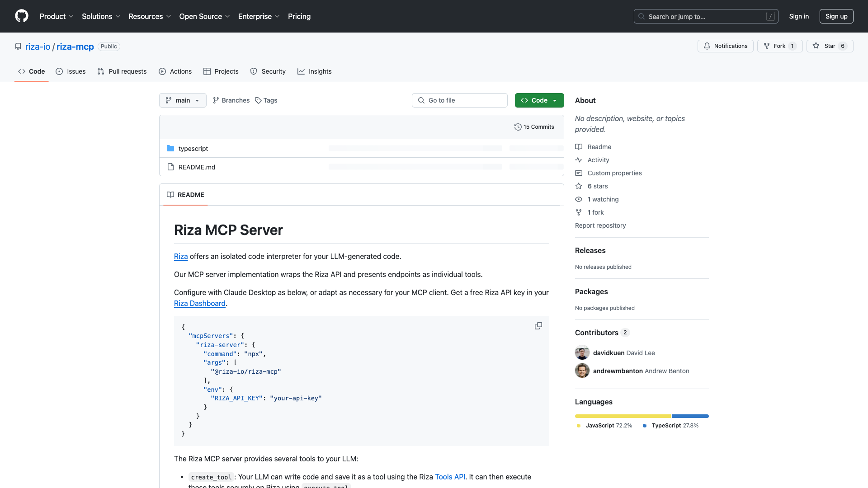Open the Pricing menu item

pyautogui.click(x=299, y=16)
